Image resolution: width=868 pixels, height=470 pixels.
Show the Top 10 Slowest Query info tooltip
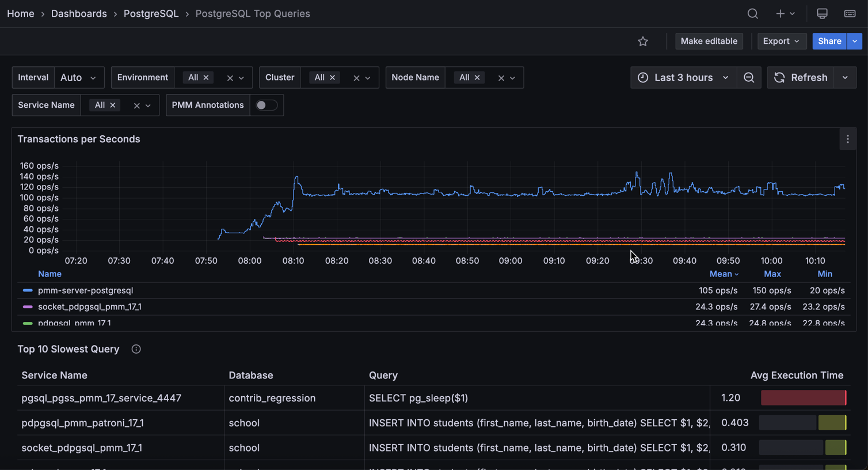point(136,349)
